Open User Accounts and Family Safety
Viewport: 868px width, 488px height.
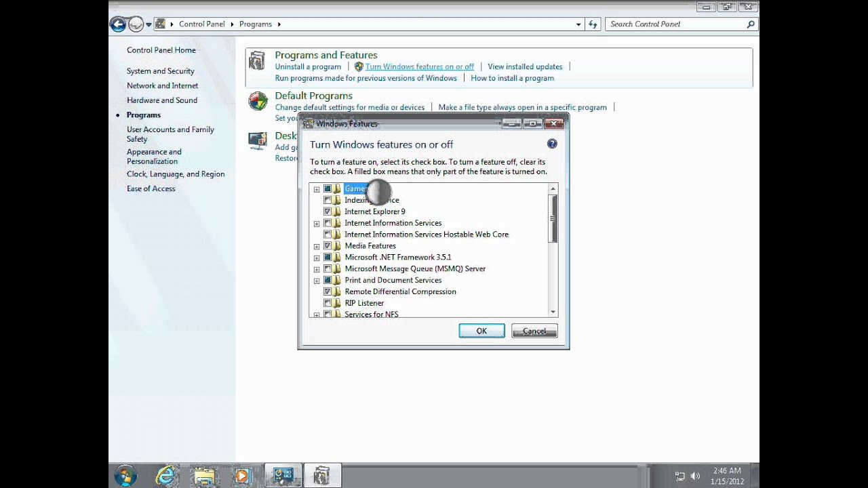coord(170,134)
